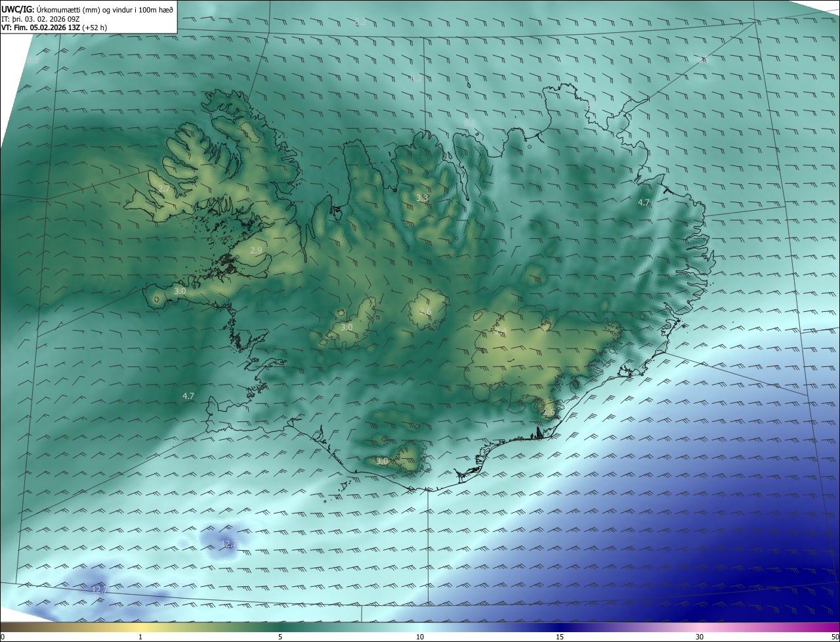Click the 2.6 label on the southeast coast
This screenshot has width=840, height=642.
(x=549, y=412)
